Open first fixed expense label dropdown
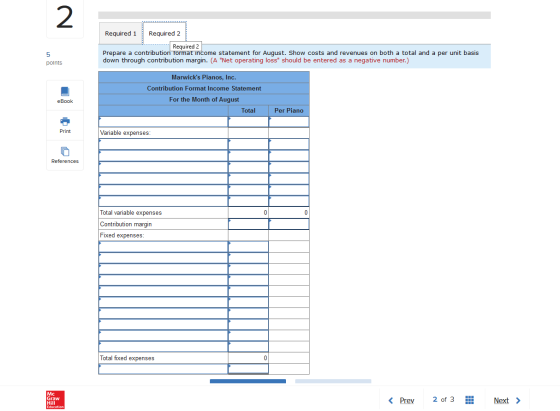560x411 pixels. (163, 247)
